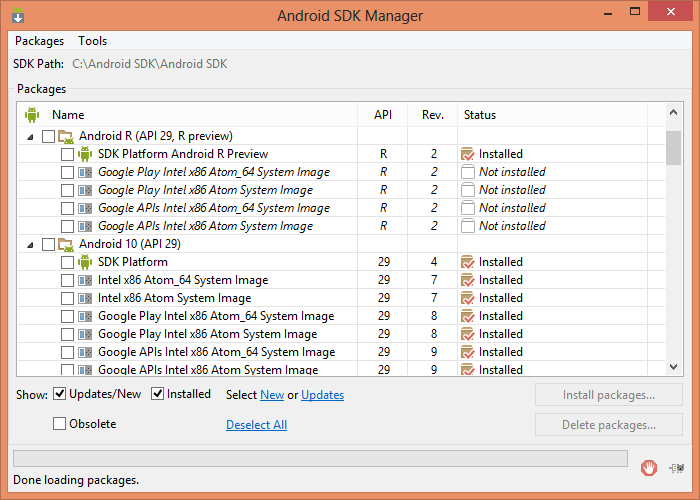Select Google APIs Intel x86 Atom_64 R row text

click(x=214, y=208)
